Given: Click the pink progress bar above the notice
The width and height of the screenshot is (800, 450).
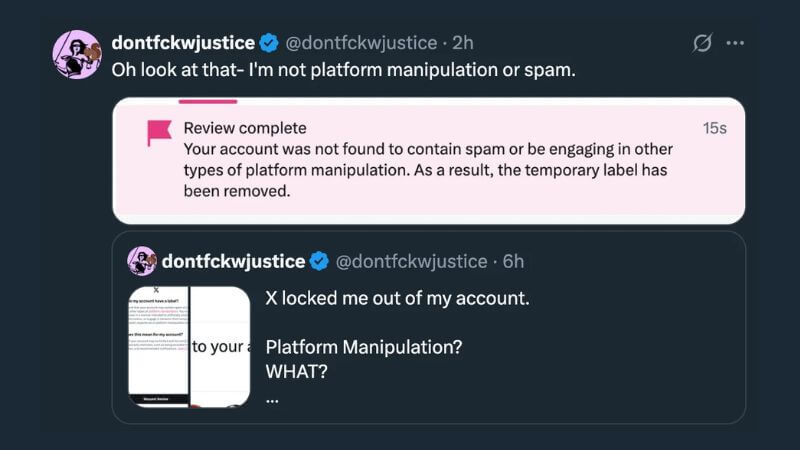Looking at the screenshot, I should [x=208, y=100].
